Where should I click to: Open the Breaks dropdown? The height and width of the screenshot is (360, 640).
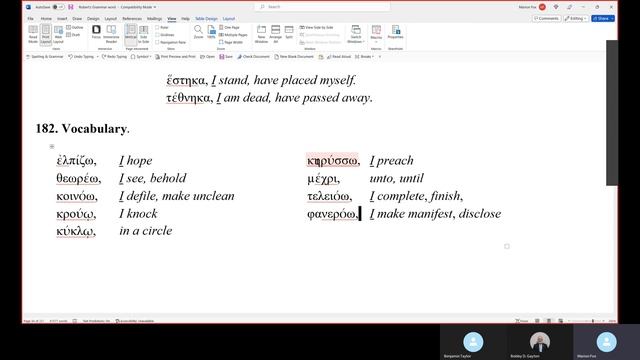coord(364,57)
